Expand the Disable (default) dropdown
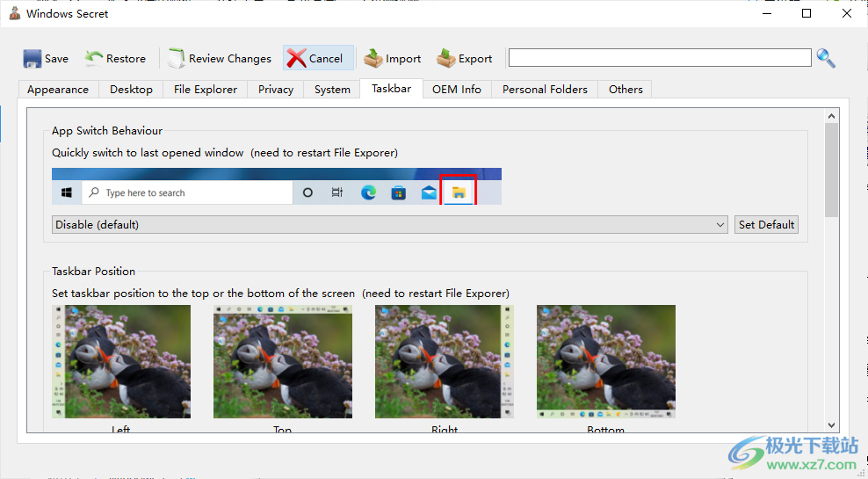Image resolution: width=868 pixels, height=479 pixels. [x=388, y=225]
